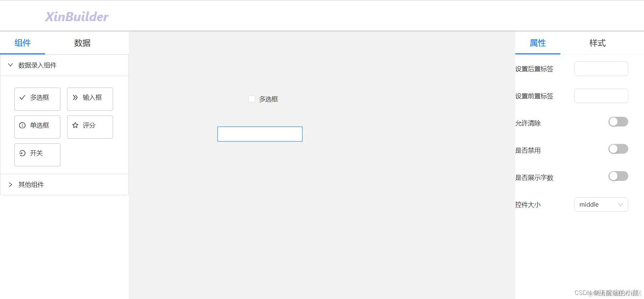Click the selected input box on canvas
The width and height of the screenshot is (644, 299).
click(x=260, y=134)
